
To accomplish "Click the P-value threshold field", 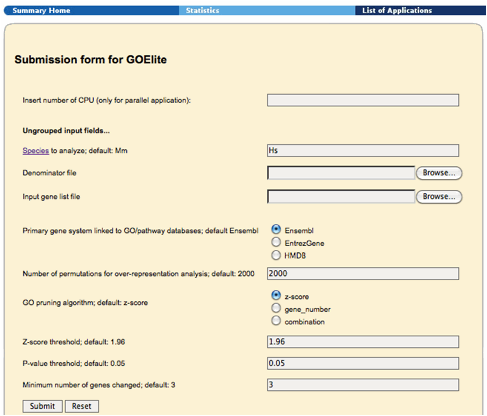I will pyautogui.click(x=363, y=363).
